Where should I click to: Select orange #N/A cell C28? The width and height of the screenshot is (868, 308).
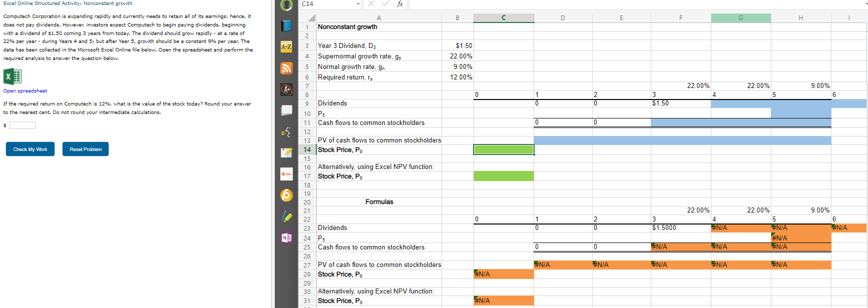504,274
